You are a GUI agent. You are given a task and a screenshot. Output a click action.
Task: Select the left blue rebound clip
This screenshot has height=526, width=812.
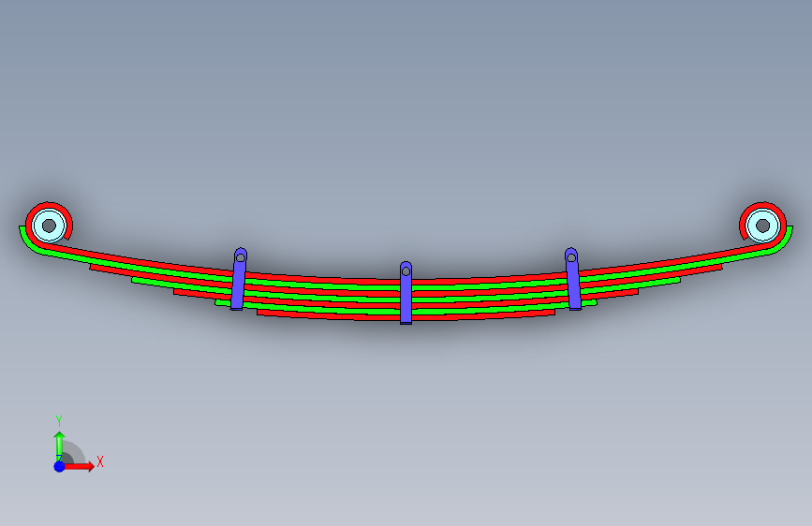[238, 279]
